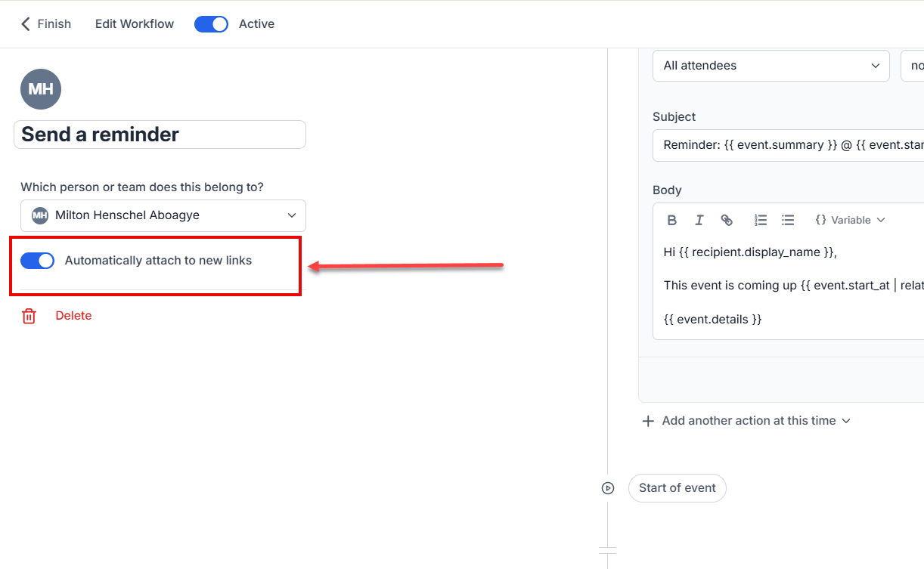
Task: Open the Variable insertion menu
Action: pos(849,220)
